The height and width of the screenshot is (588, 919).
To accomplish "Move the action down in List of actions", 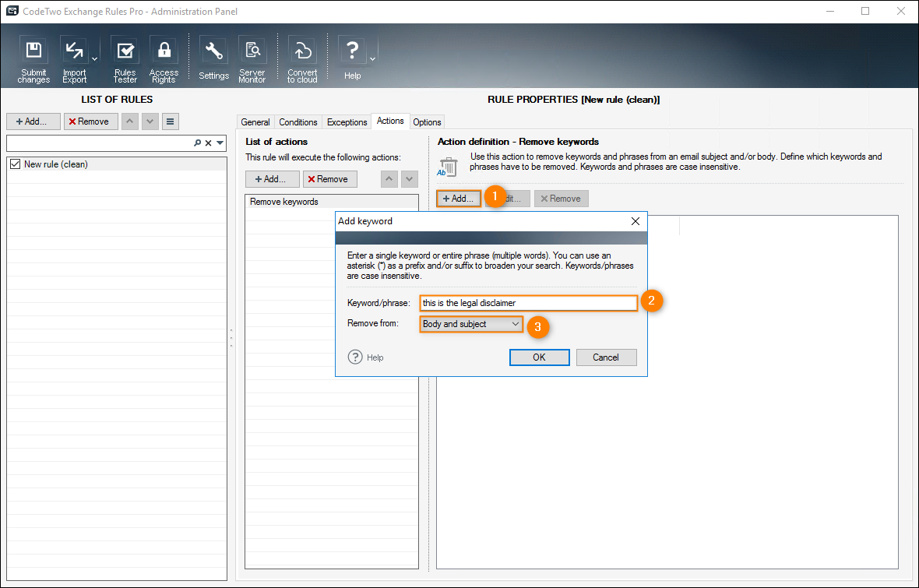I will (x=409, y=179).
